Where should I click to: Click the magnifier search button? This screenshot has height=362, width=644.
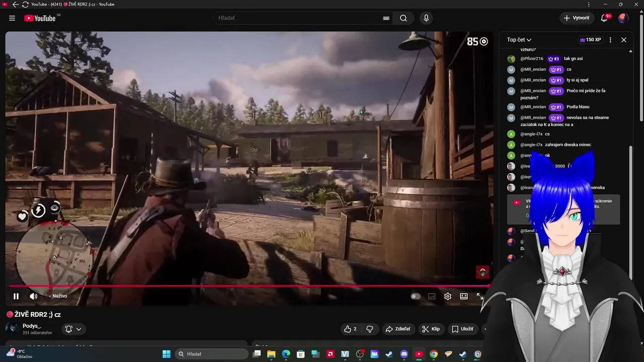click(404, 18)
